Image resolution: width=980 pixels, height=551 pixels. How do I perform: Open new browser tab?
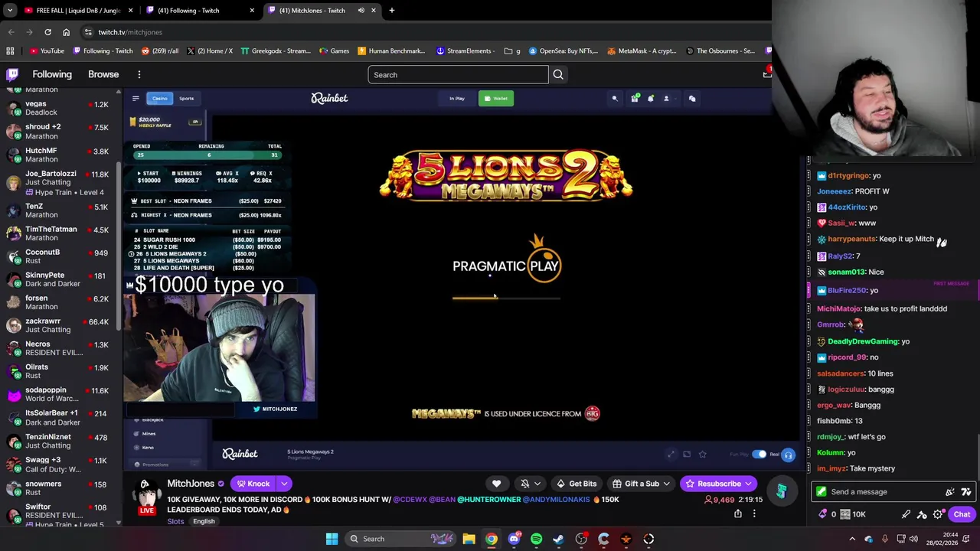391,11
